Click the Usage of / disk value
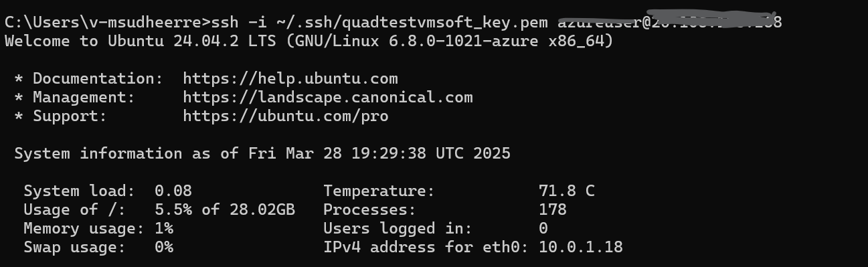 tap(224, 210)
